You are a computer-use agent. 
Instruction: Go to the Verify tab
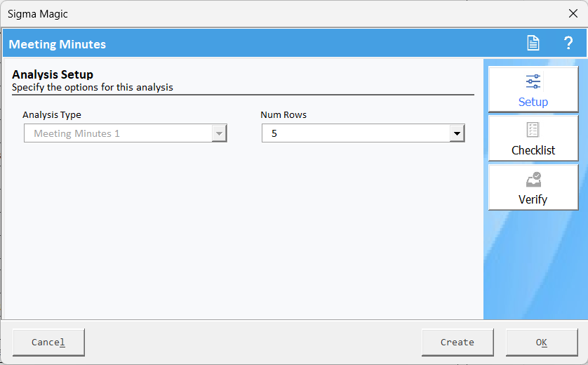click(x=533, y=199)
